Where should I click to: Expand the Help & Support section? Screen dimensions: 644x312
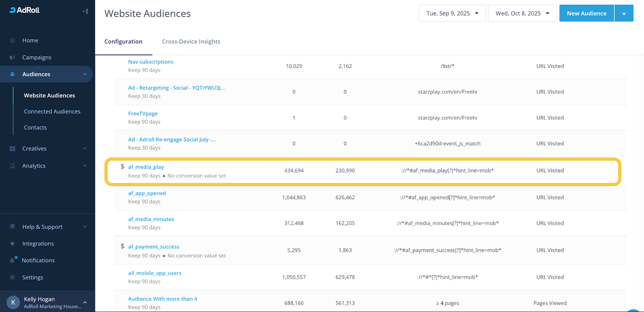85,227
